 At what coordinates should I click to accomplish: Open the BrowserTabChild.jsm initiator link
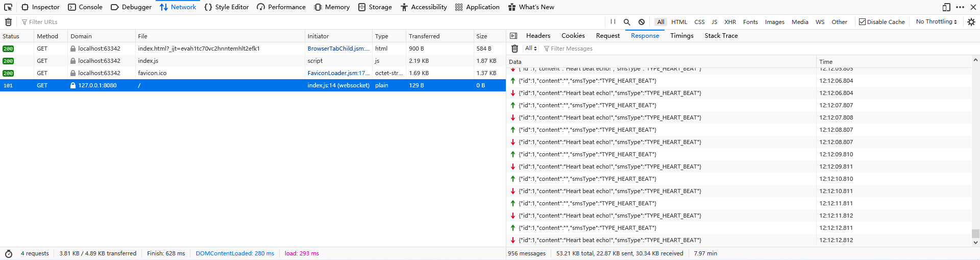coord(338,49)
